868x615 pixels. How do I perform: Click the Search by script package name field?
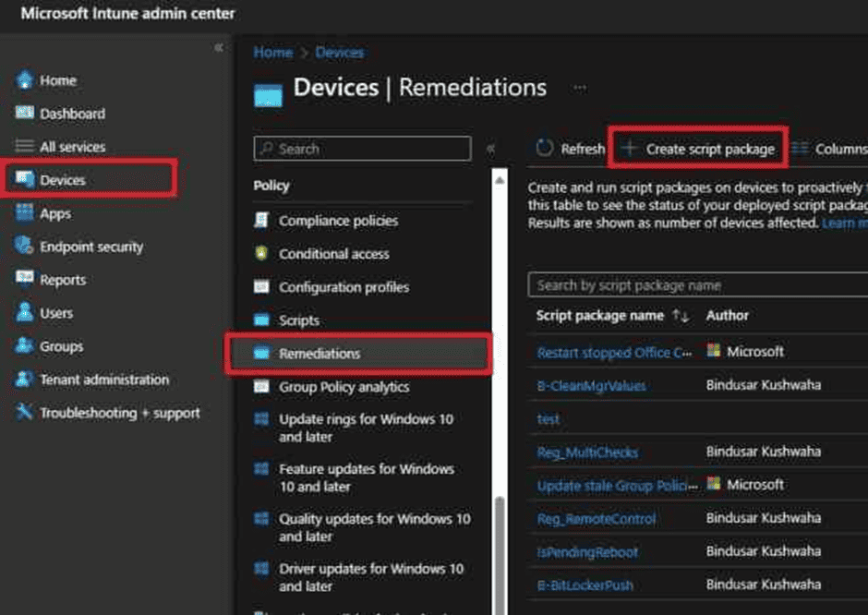698,285
